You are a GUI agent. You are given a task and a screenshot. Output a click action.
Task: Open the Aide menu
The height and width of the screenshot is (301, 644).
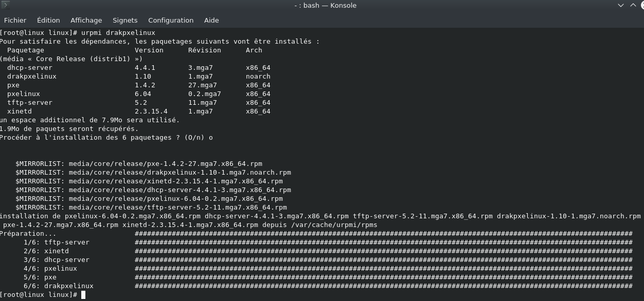click(x=211, y=20)
